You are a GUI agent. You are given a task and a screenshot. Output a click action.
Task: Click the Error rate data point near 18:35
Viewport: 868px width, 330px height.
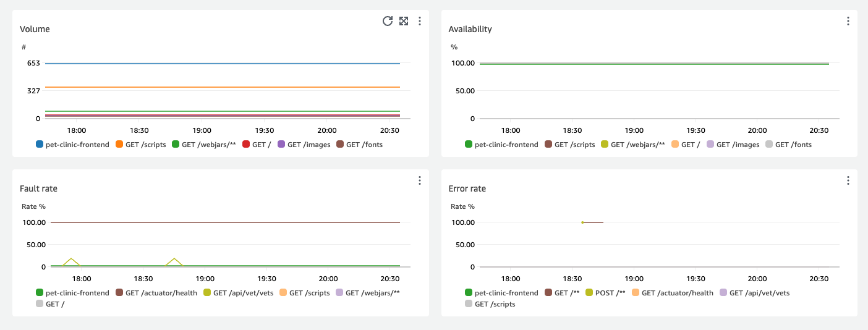pos(582,222)
